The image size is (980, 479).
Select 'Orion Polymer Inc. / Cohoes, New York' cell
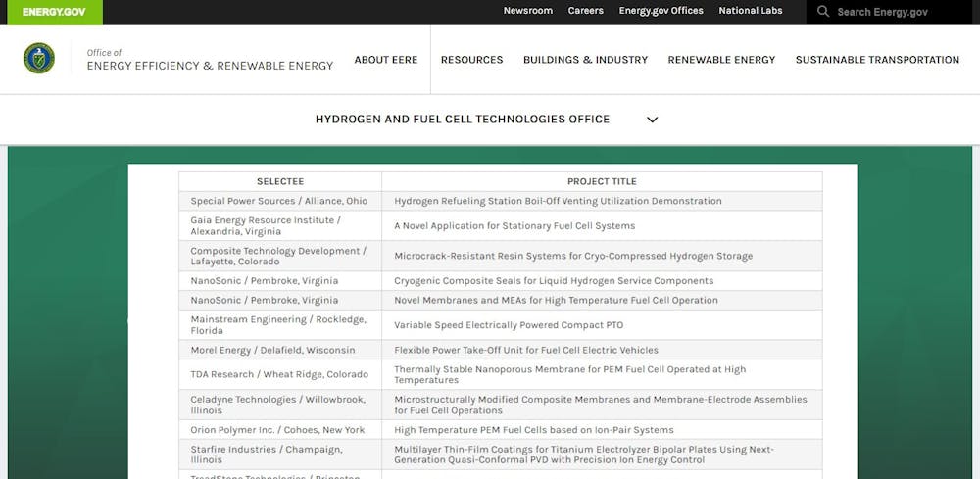pos(280,430)
